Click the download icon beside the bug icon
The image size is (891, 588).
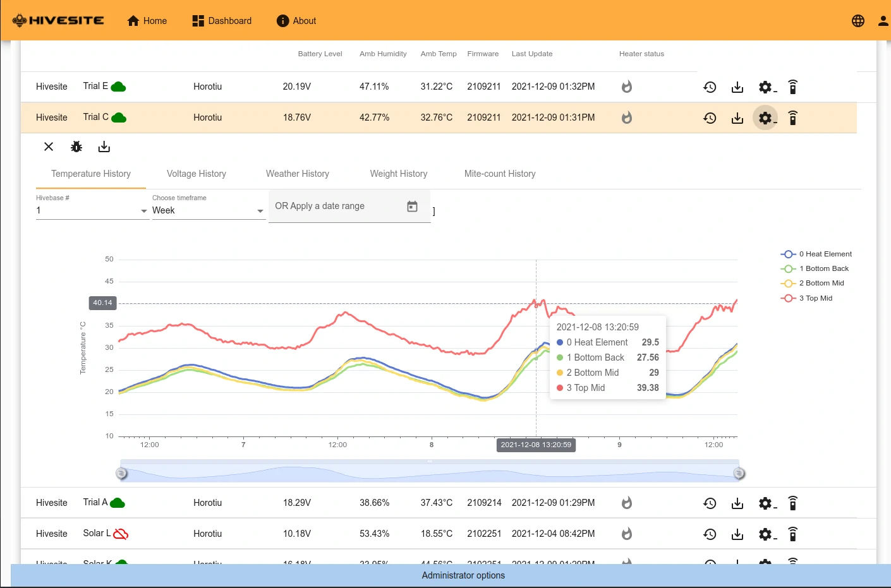[104, 147]
